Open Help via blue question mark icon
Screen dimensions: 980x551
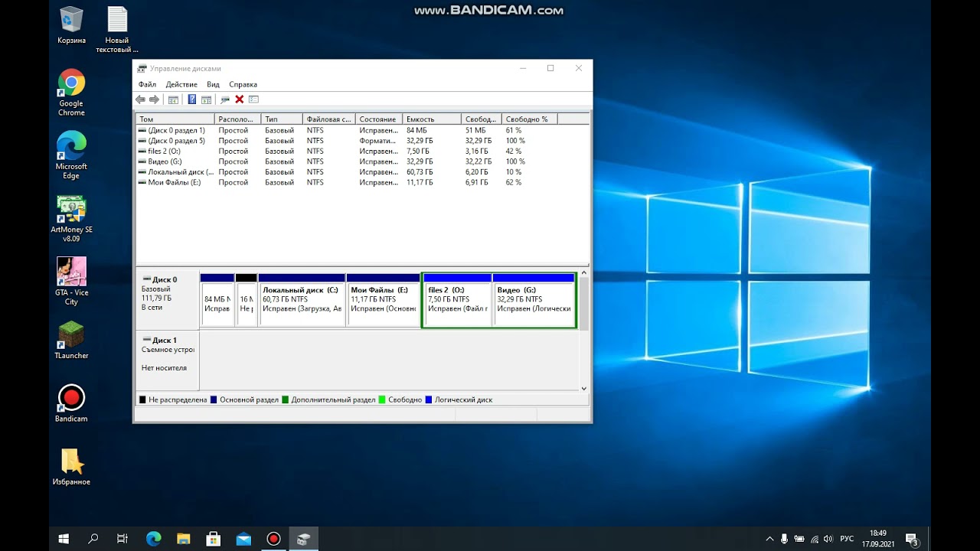coord(191,99)
